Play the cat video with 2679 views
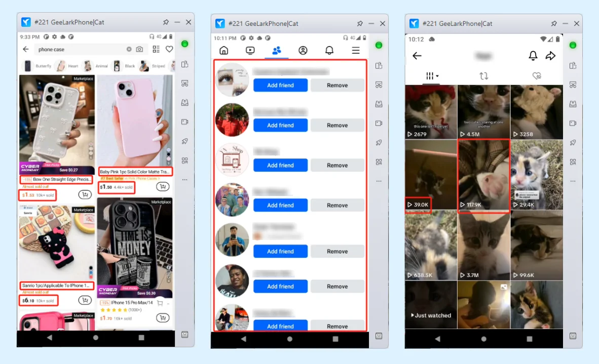The image size is (599, 364). point(431,112)
